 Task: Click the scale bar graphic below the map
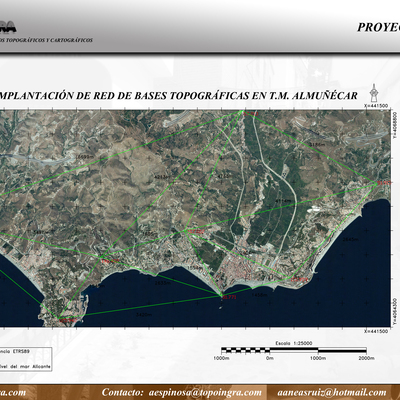[x=294, y=350]
